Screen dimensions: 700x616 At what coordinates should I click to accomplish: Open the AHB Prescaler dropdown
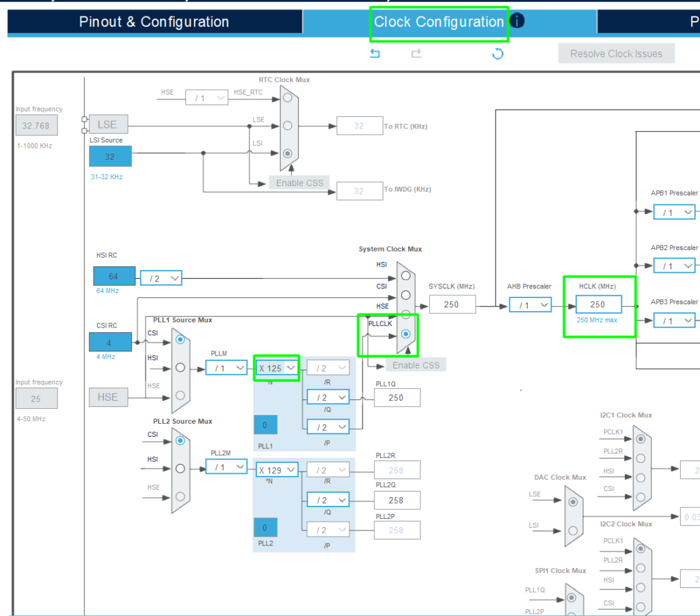[x=530, y=305]
